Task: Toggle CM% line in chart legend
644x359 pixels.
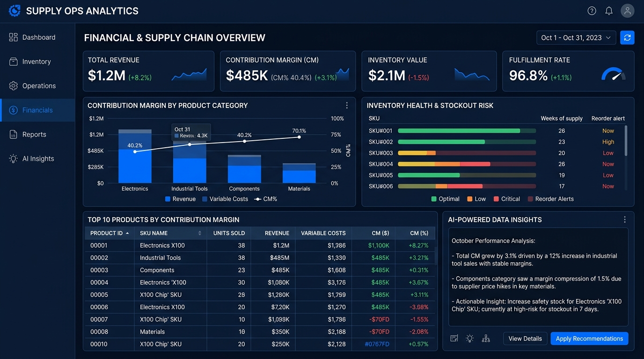Action: click(x=265, y=199)
